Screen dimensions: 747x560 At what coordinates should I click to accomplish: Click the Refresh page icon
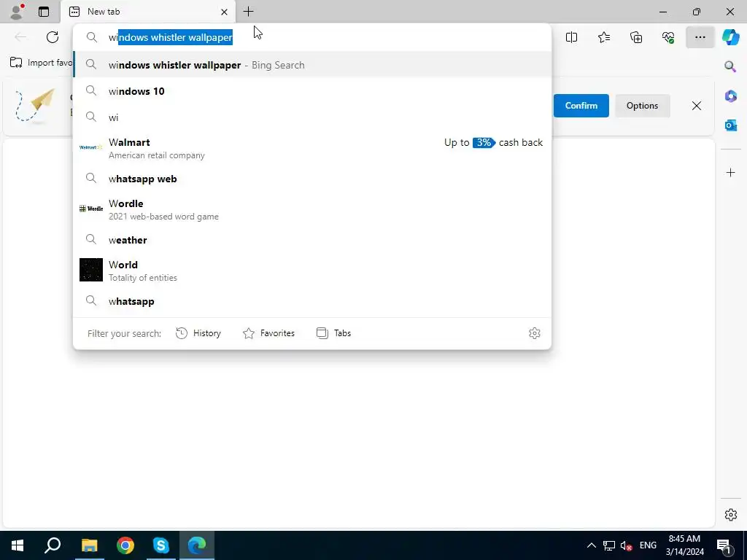pos(53,37)
